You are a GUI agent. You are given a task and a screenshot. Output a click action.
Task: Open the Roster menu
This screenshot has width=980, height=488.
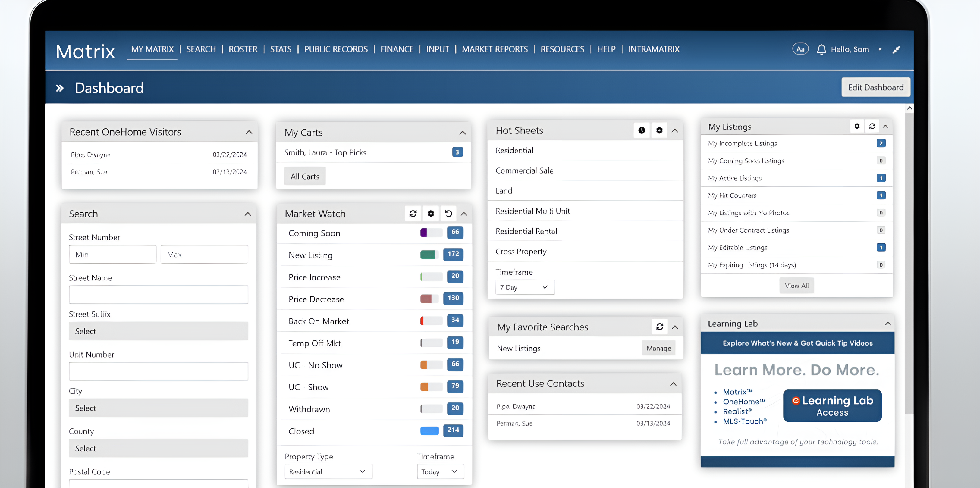click(243, 49)
